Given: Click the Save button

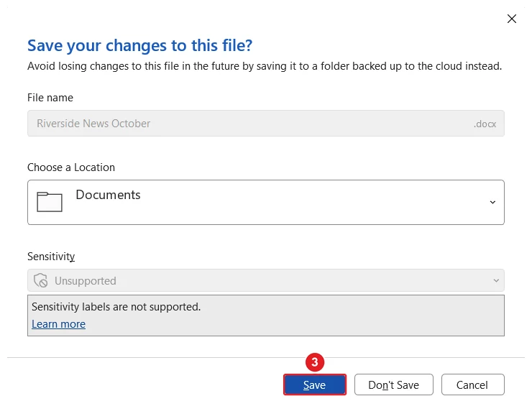Looking at the screenshot, I should [314, 385].
